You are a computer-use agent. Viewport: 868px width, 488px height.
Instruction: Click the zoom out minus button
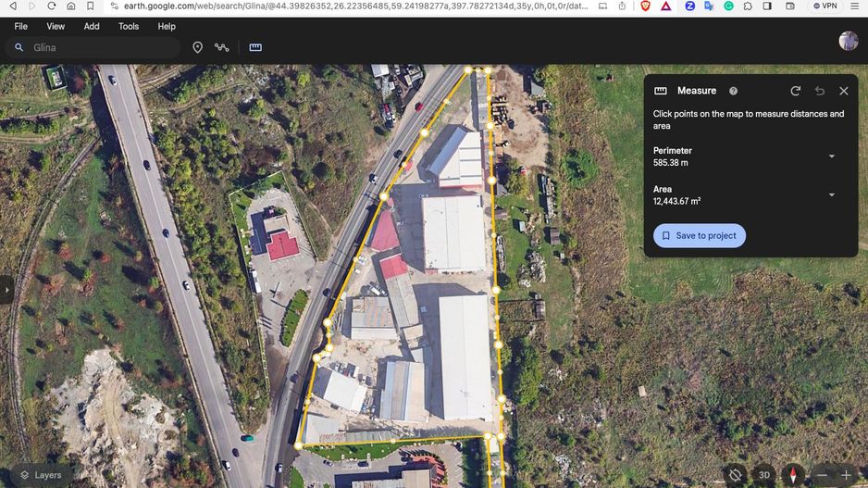pyautogui.click(x=823, y=475)
